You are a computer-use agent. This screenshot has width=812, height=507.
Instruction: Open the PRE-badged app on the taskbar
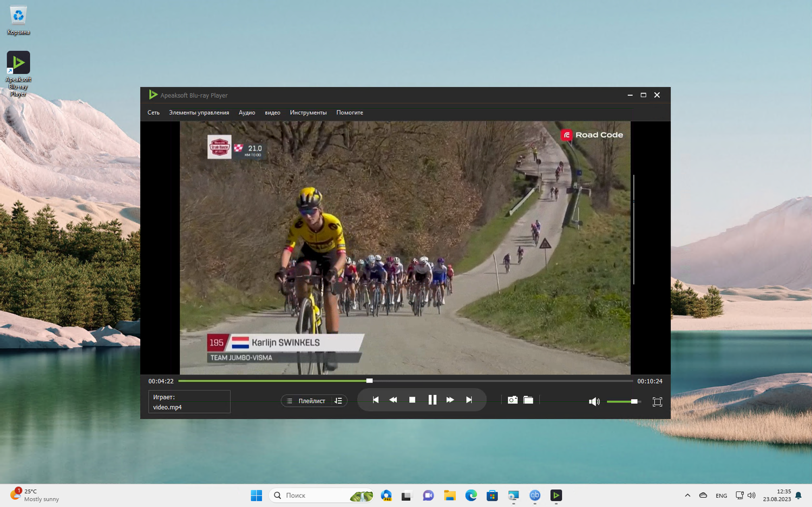386,495
